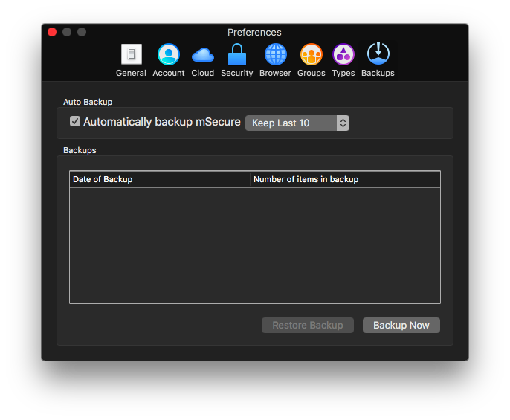Click Number of items in backup header

pos(345,179)
